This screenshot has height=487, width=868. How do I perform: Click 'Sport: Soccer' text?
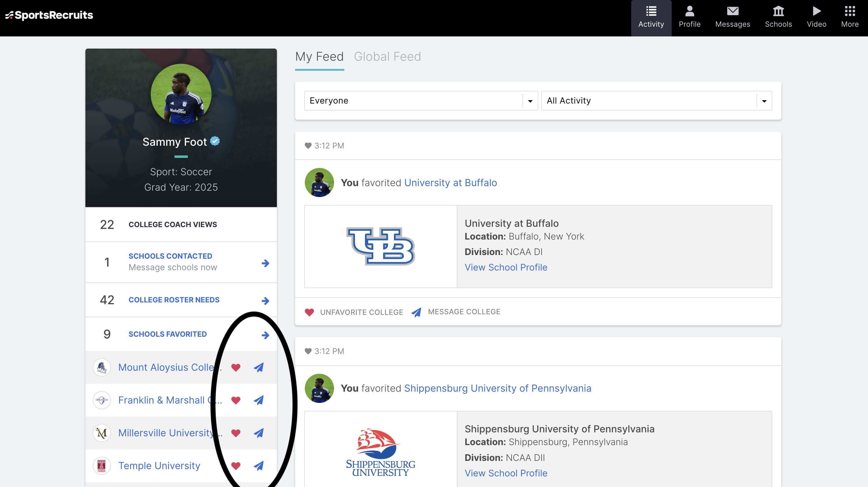pyautogui.click(x=181, y=172)
